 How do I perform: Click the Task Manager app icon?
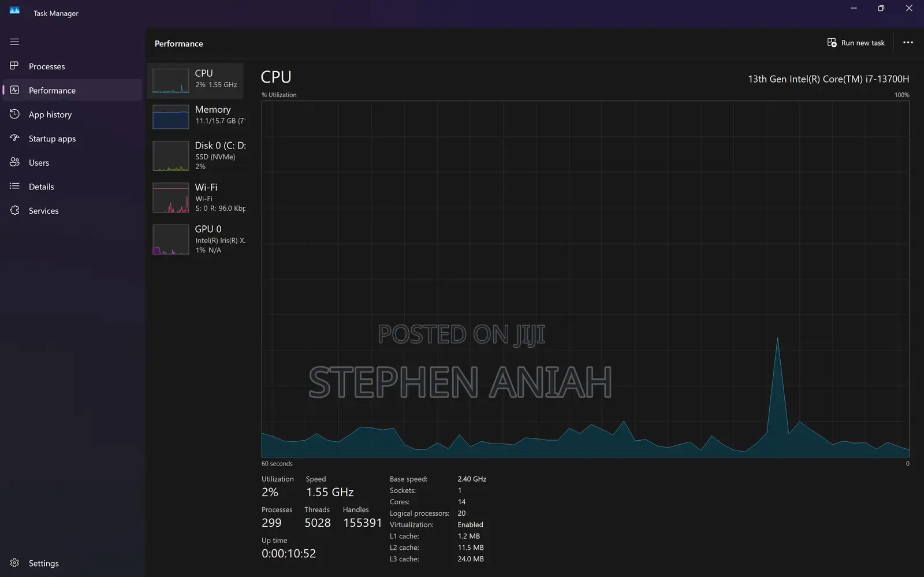point(14,10)
